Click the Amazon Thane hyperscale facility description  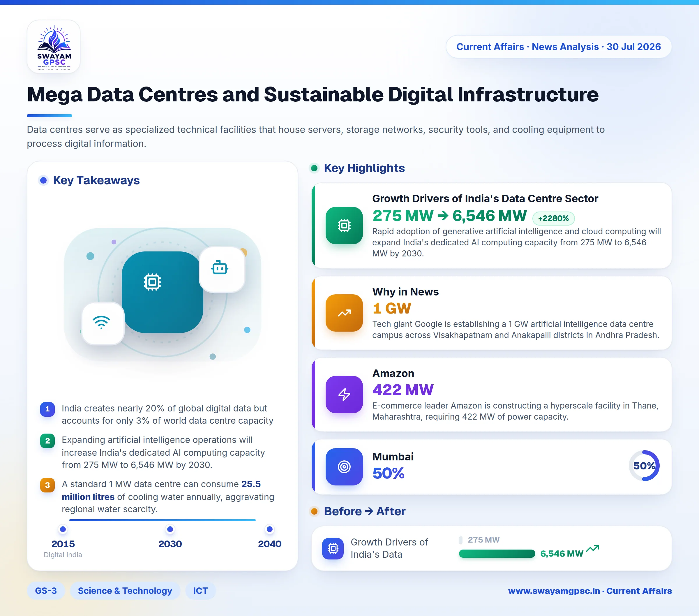point(515,411)
